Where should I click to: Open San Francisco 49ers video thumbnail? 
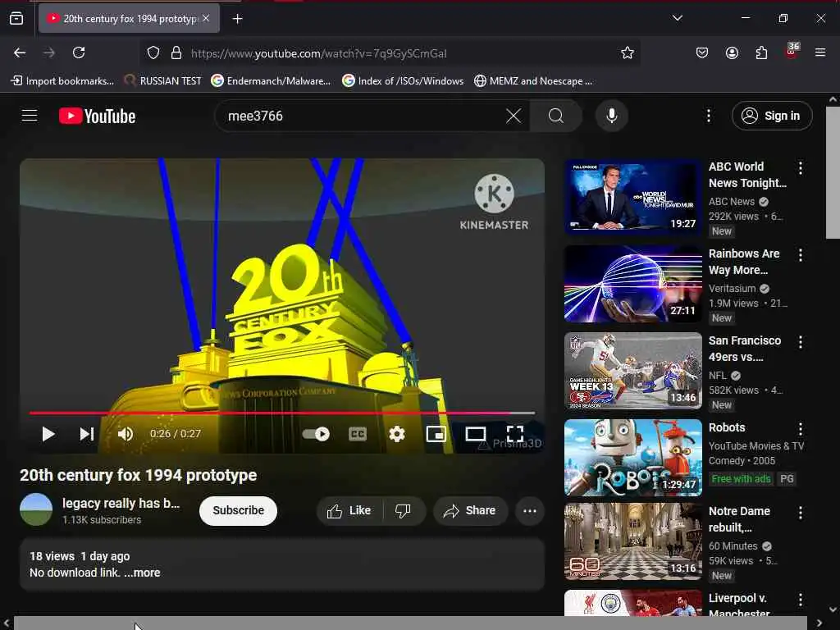(633, 371)
